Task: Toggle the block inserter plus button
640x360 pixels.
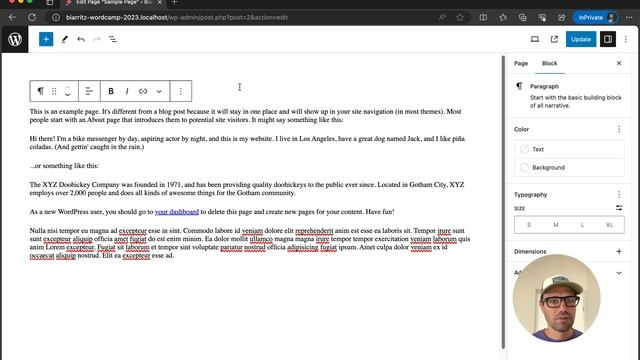Action: [46, 39]
